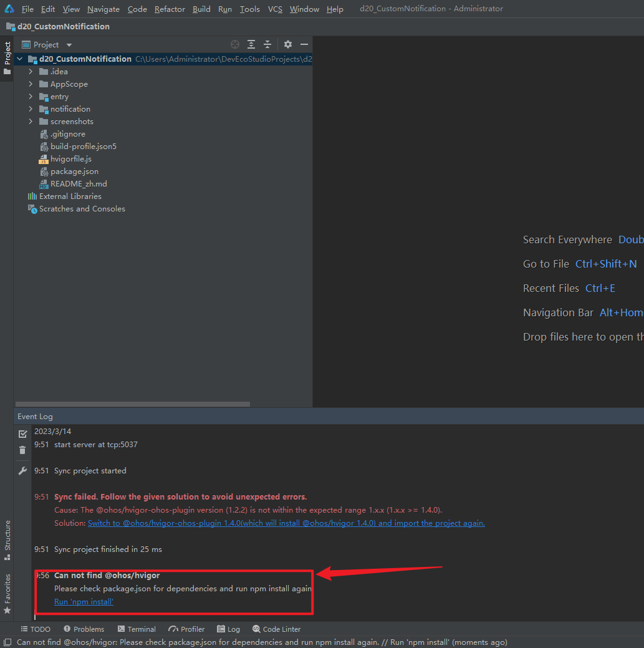The height and width of the screenshot is (648, 644).
Task: Click the d20_CustomNotification breadcrumb
Action: tap(63, 26)
